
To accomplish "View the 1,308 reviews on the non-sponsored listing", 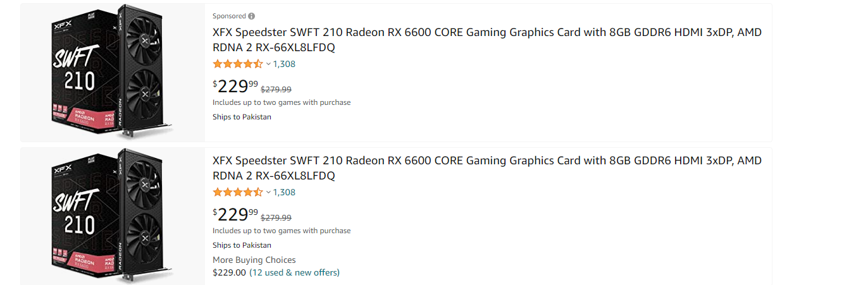I will click(x=284, y=192).
